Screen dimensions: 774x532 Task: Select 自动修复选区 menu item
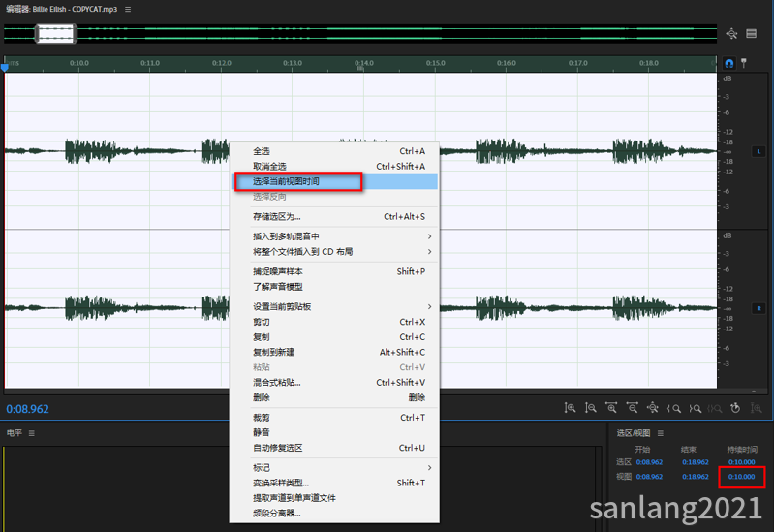click(334, 448)
